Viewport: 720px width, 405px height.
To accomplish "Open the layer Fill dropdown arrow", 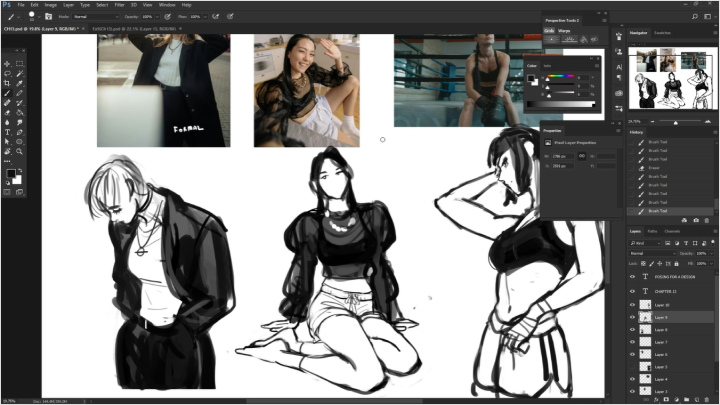I will click(712, 264).
